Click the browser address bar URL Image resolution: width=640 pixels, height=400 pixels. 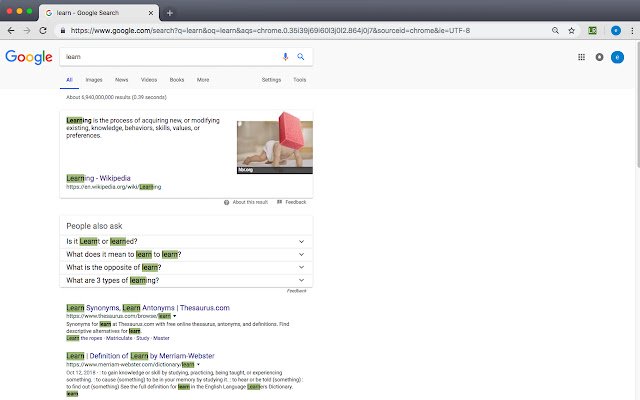pyautogui.click(x=270, y=31)
